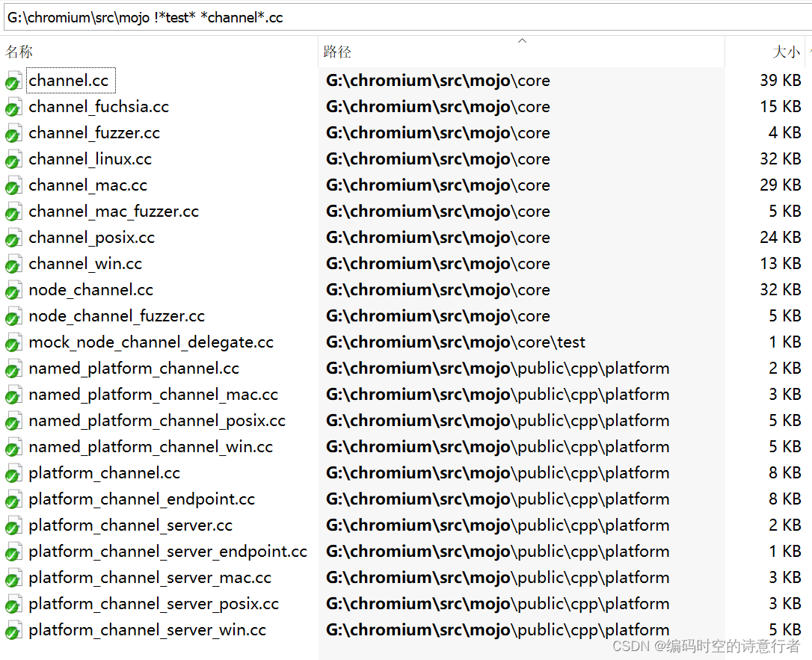Select the node_channel.cc file name
The width and height of the screenshot is (812, 660).
(x=91, y=289)
